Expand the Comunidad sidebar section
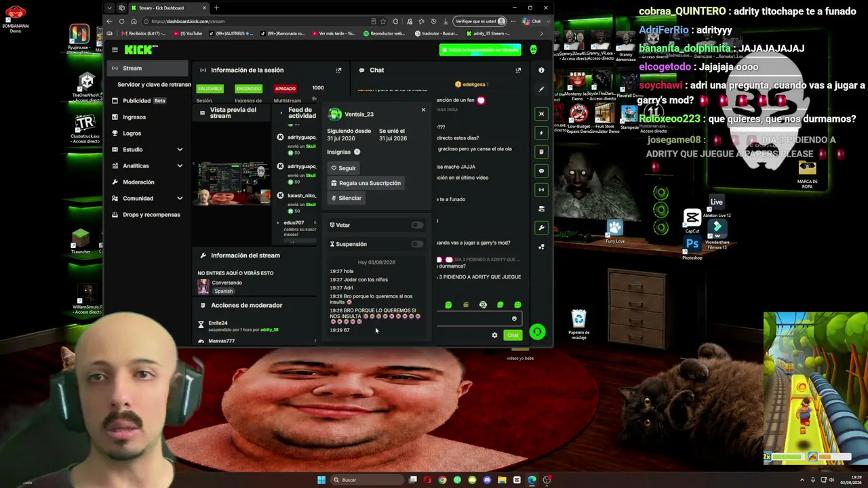The height and width of the screenshot is (488, 868). (180, 198)
